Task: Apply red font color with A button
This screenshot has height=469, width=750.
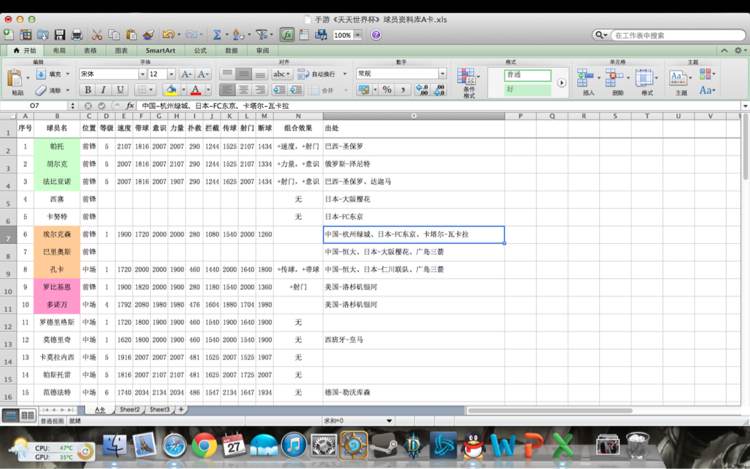Action: 196,89
